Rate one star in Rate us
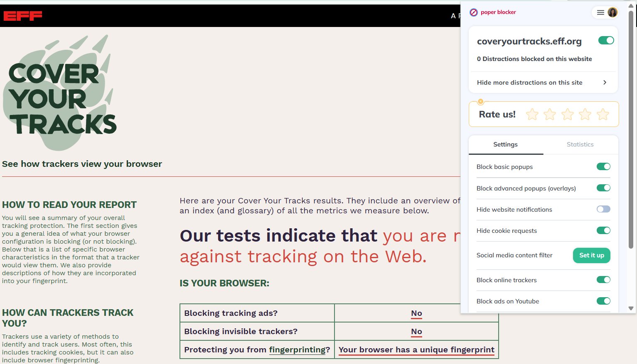The height and width of the screenshot is (364, 637). click(x=532, y=114)
